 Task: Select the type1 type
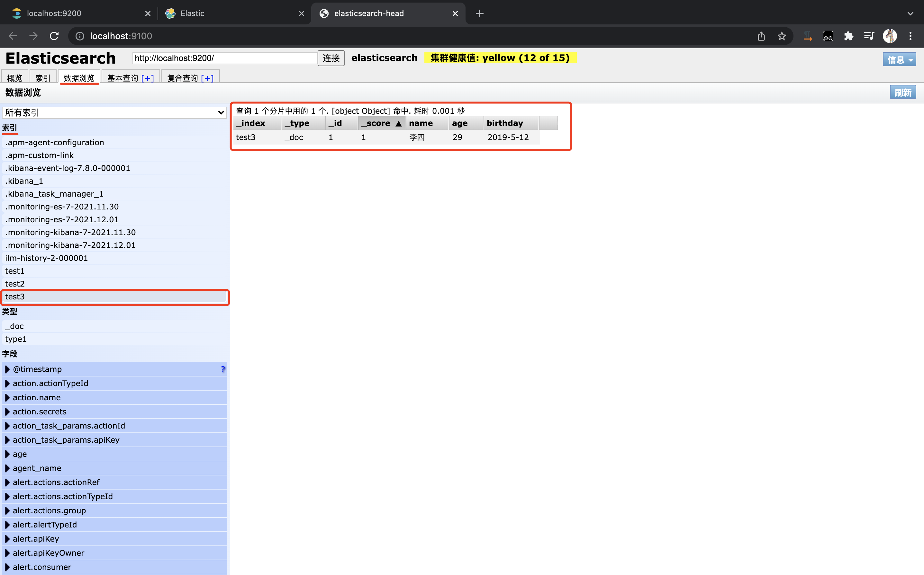coord(114,339)
